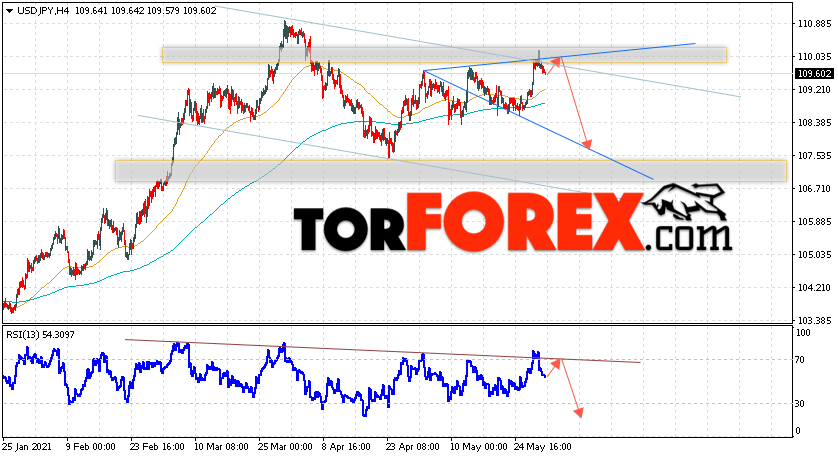The height and width of the screenshot is (458, 838).
Task: Select price axis label 109.210
Action: pos(814,90)
